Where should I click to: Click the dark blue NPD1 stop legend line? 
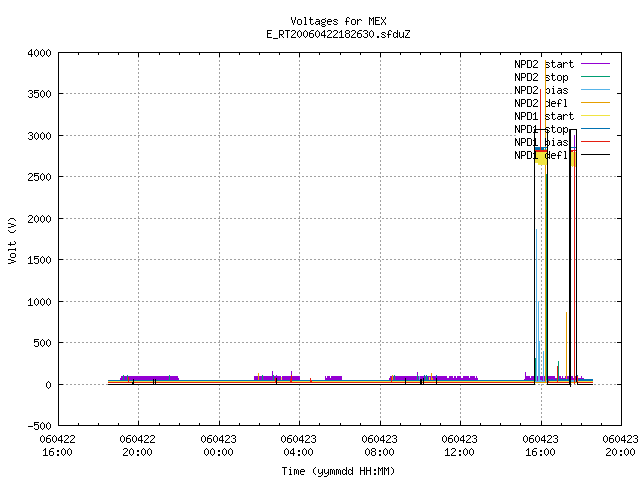[595, 129]
